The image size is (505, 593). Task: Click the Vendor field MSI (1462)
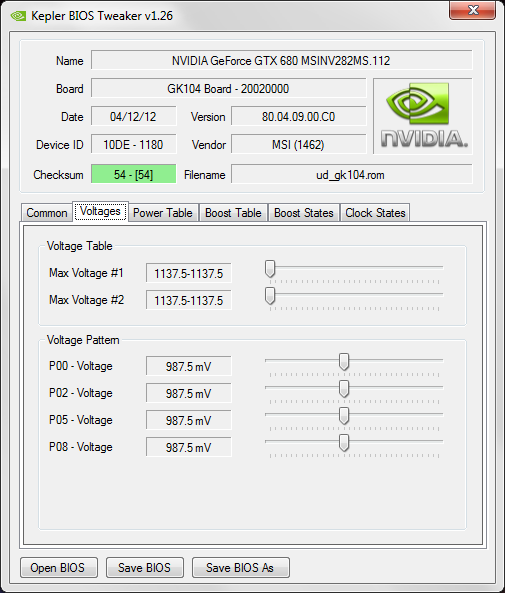298,144
